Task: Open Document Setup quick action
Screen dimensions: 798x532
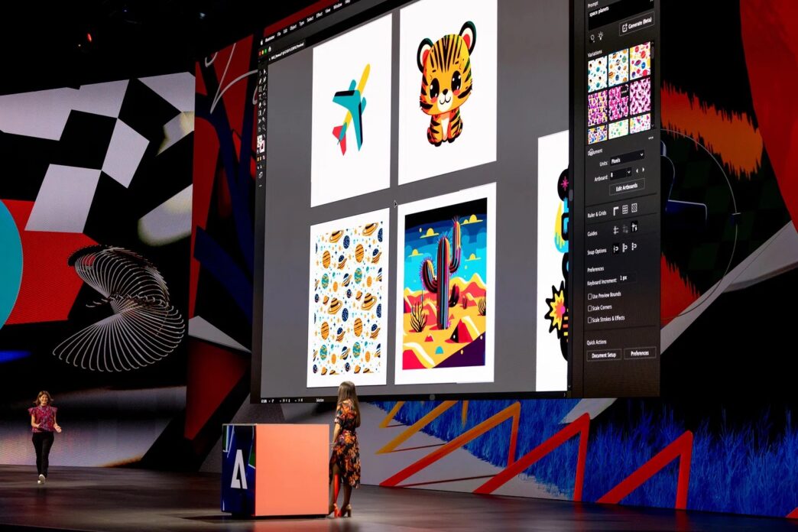Action: pyautogui.click(x=605, y=355)
